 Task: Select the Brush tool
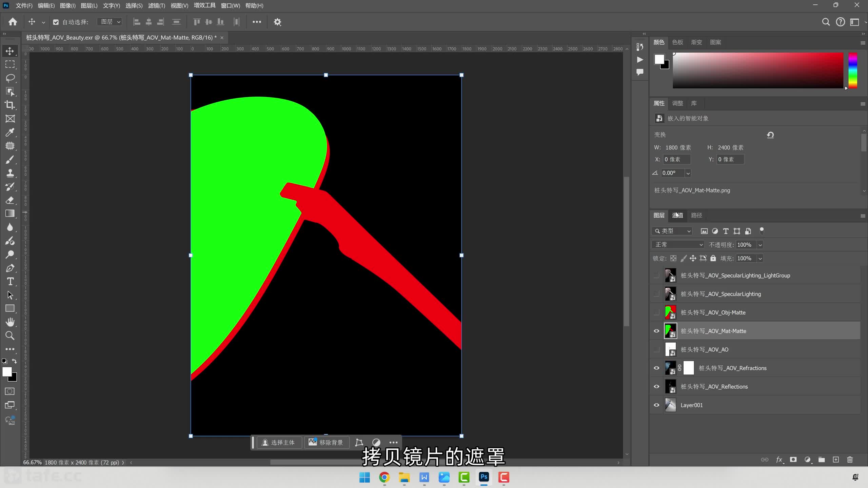click(x=10, y=159)
